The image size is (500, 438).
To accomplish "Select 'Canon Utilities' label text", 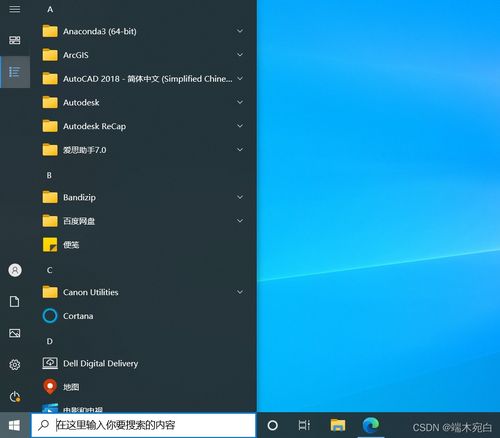I will coord(91,292).
